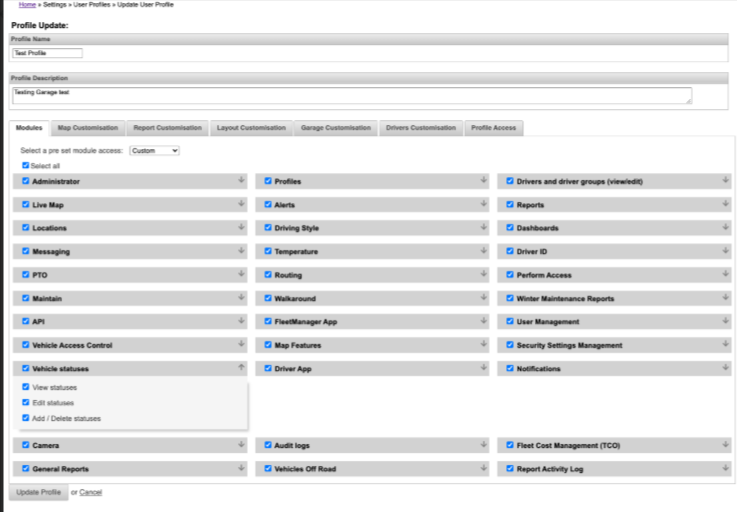Expand the User Management arrow
The height and width of the screenshot is (512, 737).
pos(725,321)
